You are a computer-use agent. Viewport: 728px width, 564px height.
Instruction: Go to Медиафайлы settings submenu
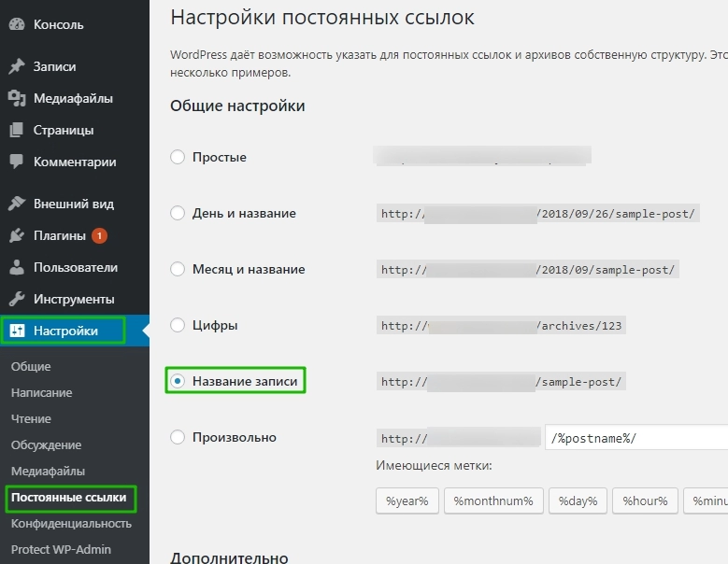coord(48,472)
